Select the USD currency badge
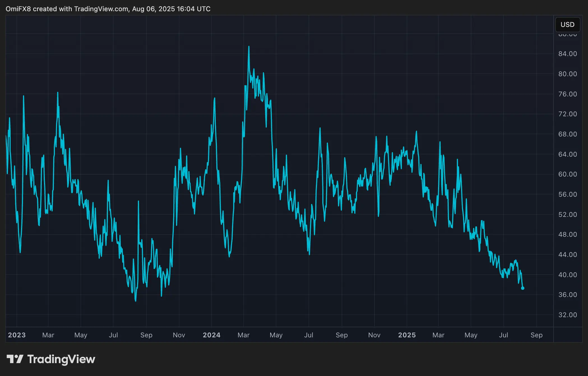The image size is (588, 376). 567,25
